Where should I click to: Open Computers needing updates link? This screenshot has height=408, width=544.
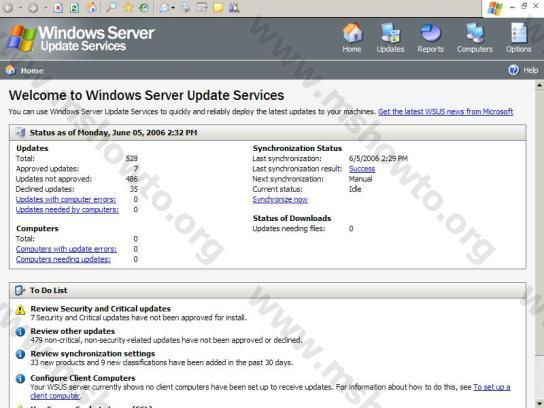[x=63, y=259]
